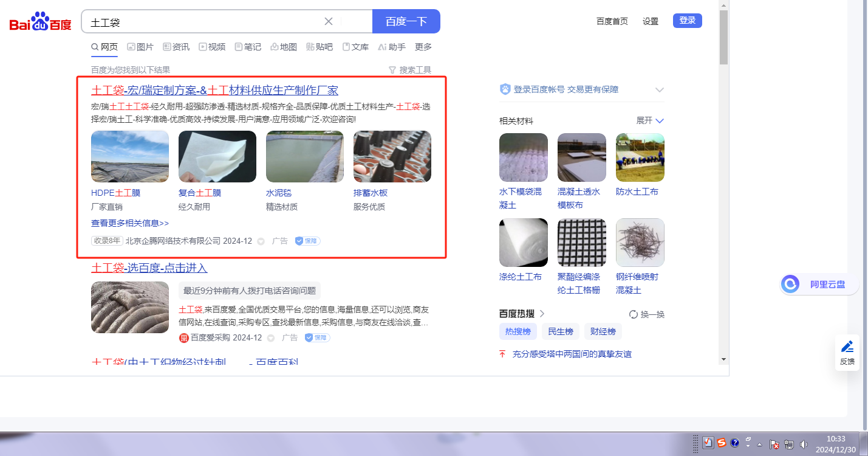The width and height of the screenshot is (868, 456).
Task: Open 防水土工布 thumbnail
Action: point(640,157)
